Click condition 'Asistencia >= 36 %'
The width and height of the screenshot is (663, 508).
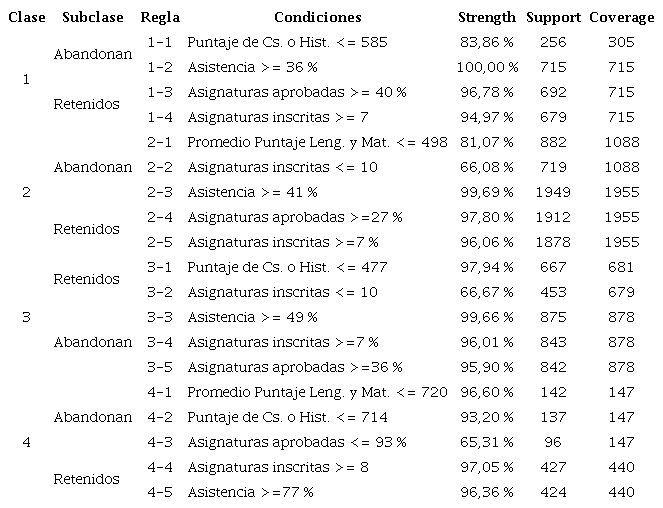click(x=251, y=68)
